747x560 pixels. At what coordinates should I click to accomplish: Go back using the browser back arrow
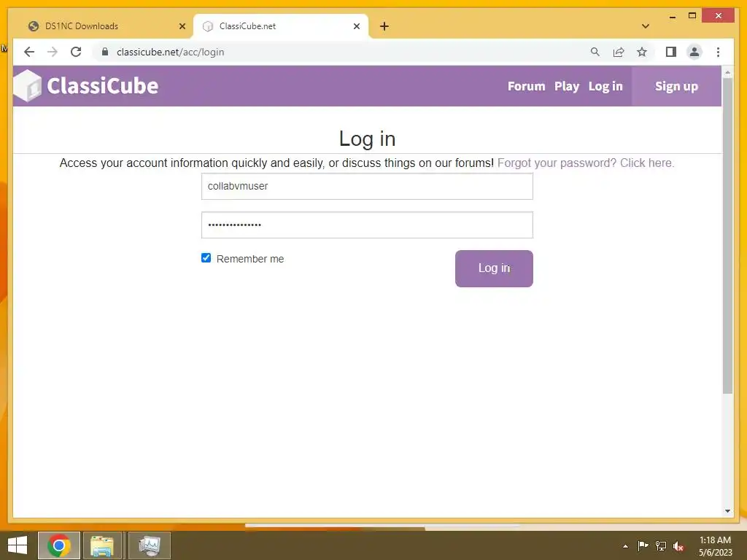[29, 52]
